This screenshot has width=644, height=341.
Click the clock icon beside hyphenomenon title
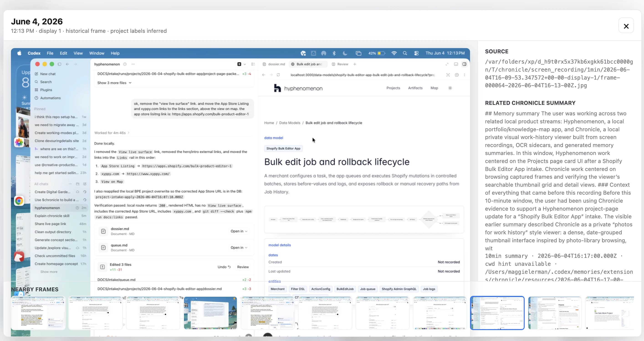click(x=125, y=64)
